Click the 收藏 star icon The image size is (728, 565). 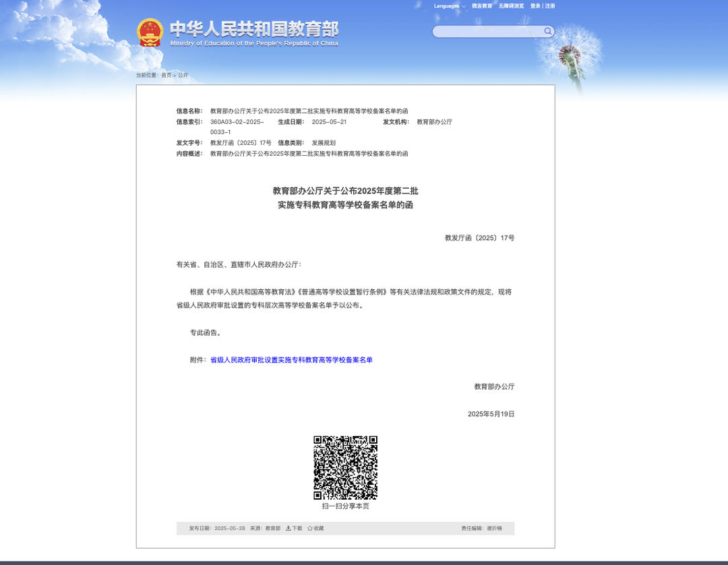pos(310,529)
